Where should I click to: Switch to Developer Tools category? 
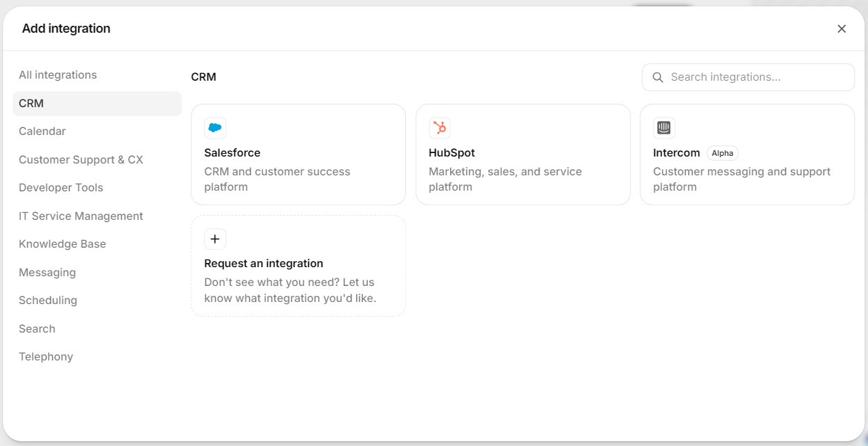click(x=97, y=188)
